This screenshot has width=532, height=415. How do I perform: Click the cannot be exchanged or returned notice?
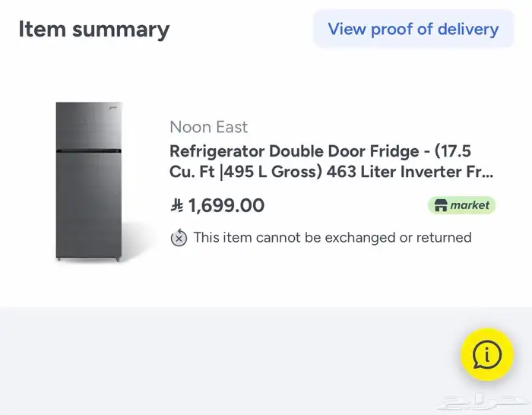point(332,238)
